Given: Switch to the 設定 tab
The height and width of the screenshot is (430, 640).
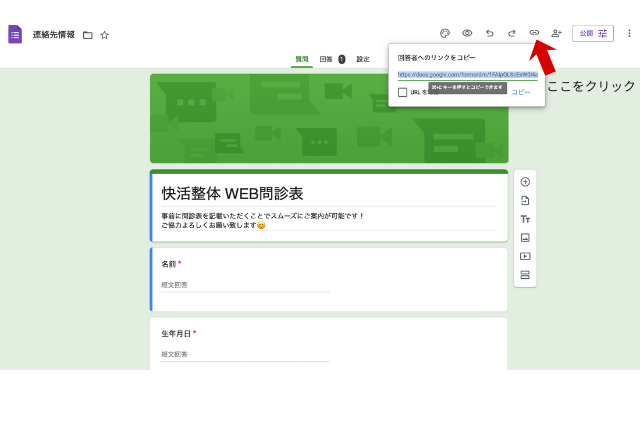Looking at the screenshot, I should pyautogui.click(x=363, y=59).
